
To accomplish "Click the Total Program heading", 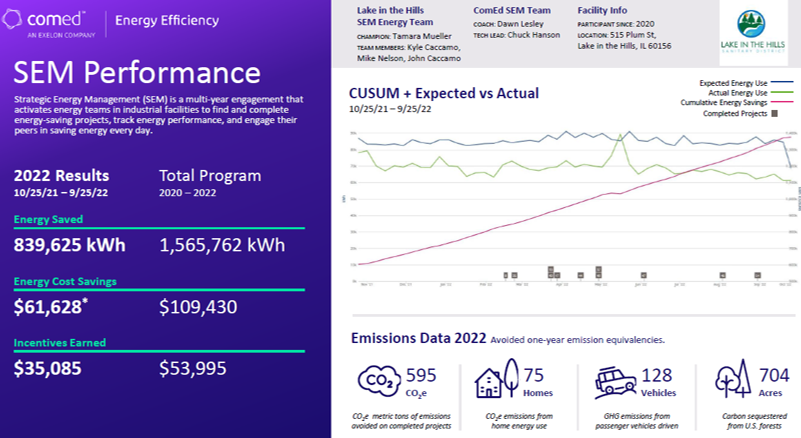I will (x=210, y=175).
